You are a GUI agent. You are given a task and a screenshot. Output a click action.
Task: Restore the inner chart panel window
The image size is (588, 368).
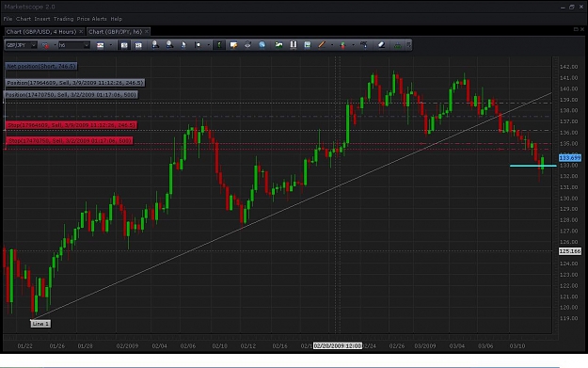tap(576, 29)
